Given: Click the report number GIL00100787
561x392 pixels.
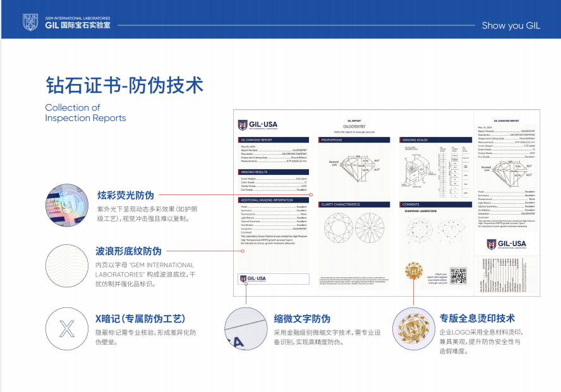Looking at the screenshot, I should (354, 126).
